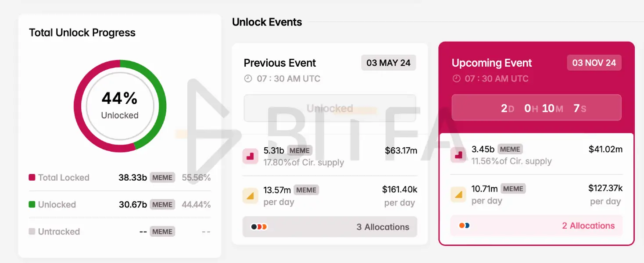Viewport: 644px width, 263px height.
Task: Expand the 2 Allocations bar
Action: pos(537,226)
